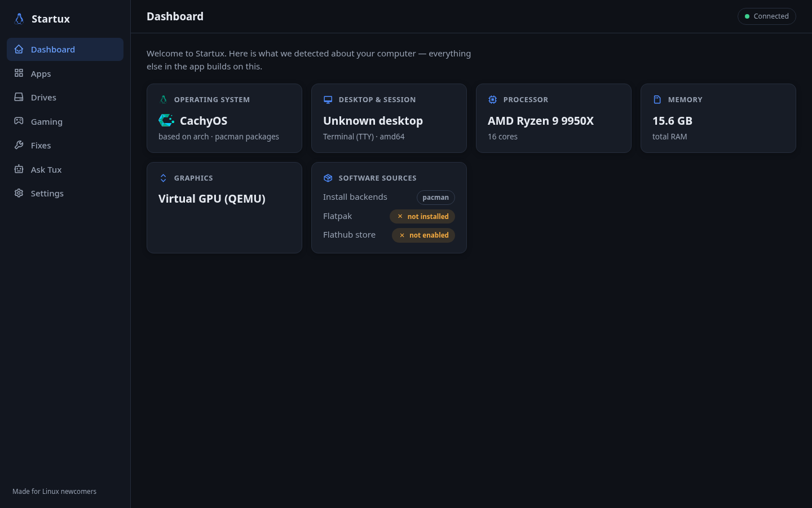Click 'Made for Linux newcomers' footer text
The height and width of the screenshot is (508, 812).
(54, 492)
